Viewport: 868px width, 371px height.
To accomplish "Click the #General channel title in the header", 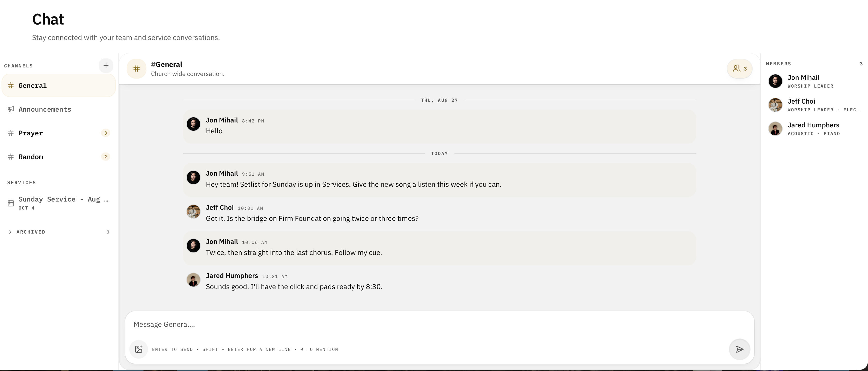I will click(167, 64).
